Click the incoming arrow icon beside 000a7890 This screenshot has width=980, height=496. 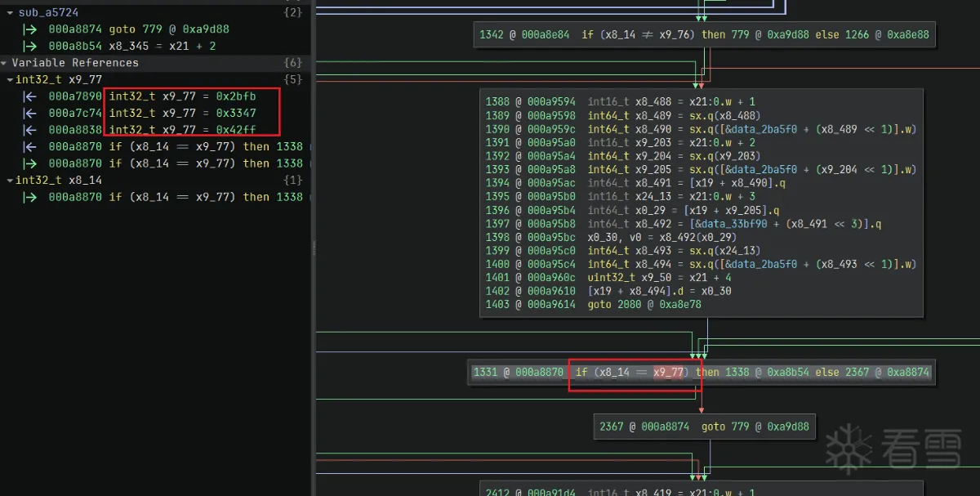coord(30,96)
